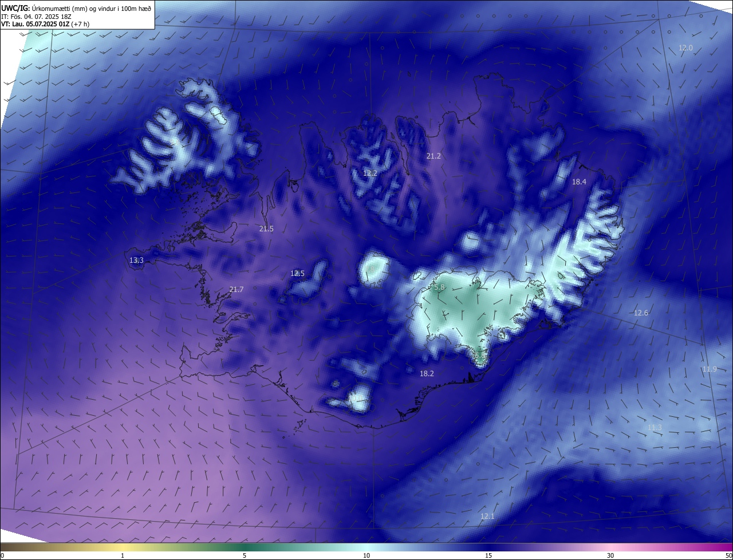
Task: Click the 'VT: Lau. 05.07.2025 01Z (+7 h)' line
Action: 45,24
